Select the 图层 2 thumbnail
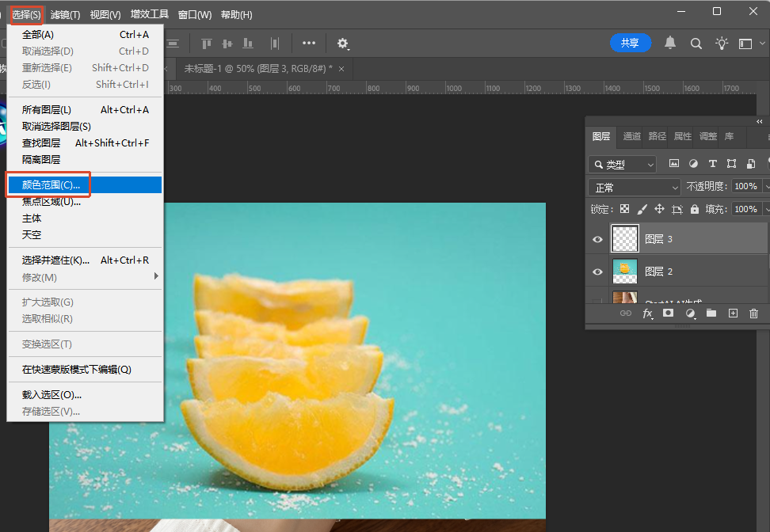 coord(625,272)
